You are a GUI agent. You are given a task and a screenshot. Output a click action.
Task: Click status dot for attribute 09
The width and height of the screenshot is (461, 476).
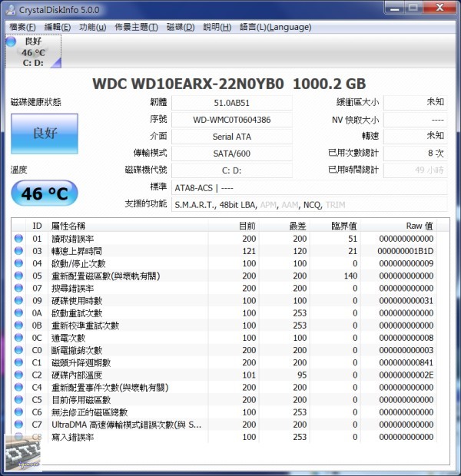(18, 300)
